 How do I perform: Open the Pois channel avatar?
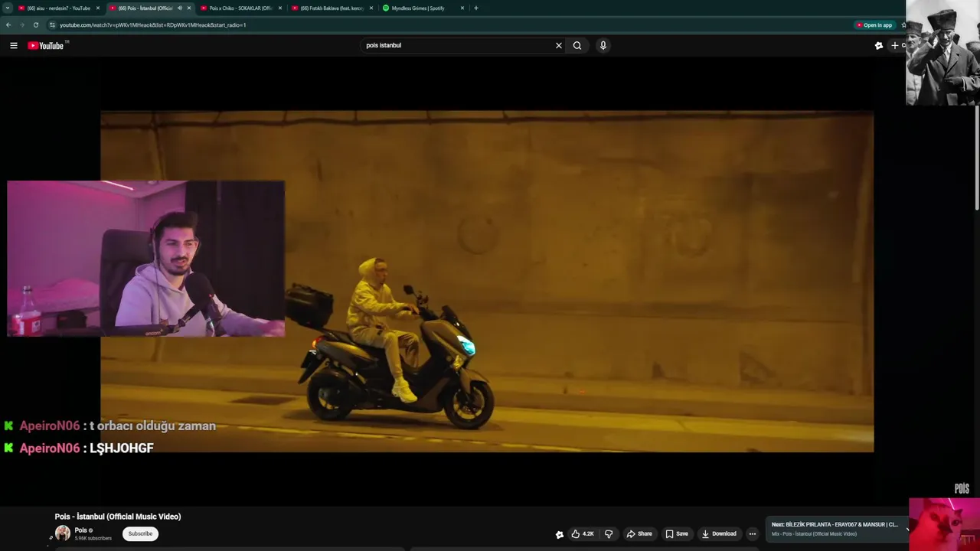pos(62,533)
